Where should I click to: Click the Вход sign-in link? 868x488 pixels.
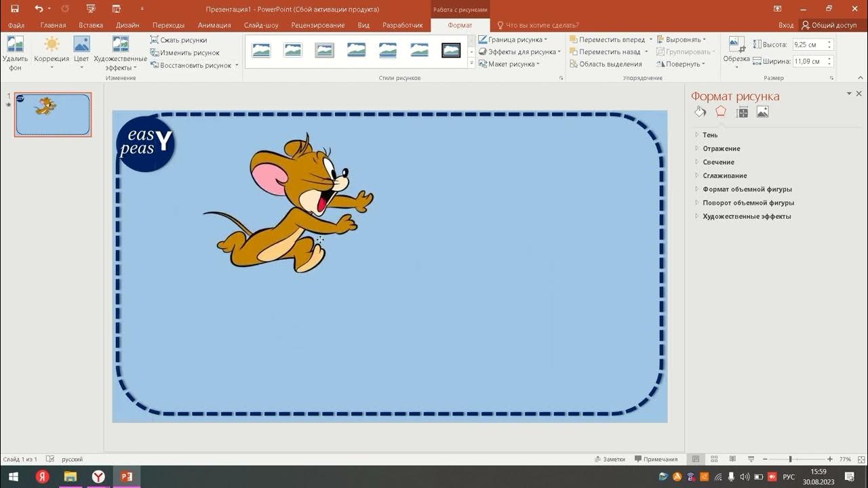click(786, 25)
